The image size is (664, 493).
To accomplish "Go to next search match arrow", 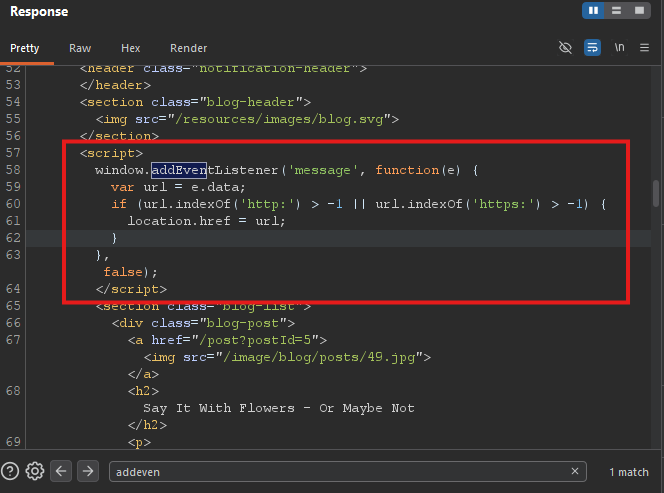I will (x=88, y=471).
